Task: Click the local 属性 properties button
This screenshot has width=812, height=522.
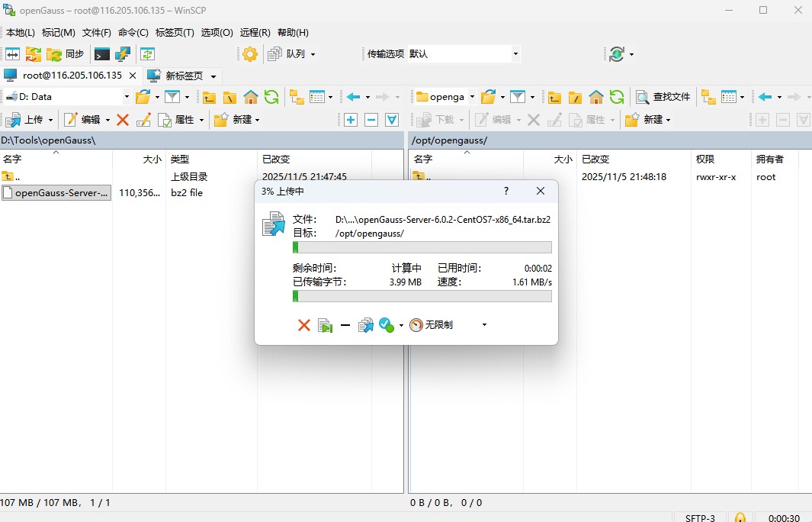Action: 177,120
